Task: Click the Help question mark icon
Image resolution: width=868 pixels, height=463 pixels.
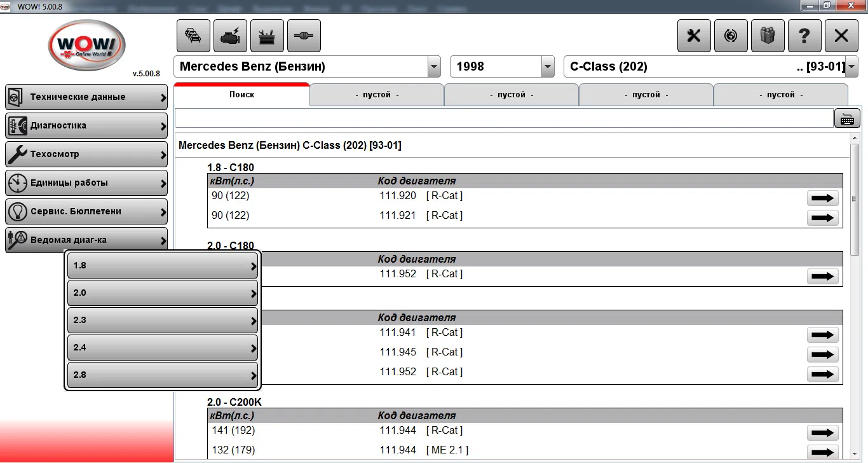Action: click(x=804, y=36)
